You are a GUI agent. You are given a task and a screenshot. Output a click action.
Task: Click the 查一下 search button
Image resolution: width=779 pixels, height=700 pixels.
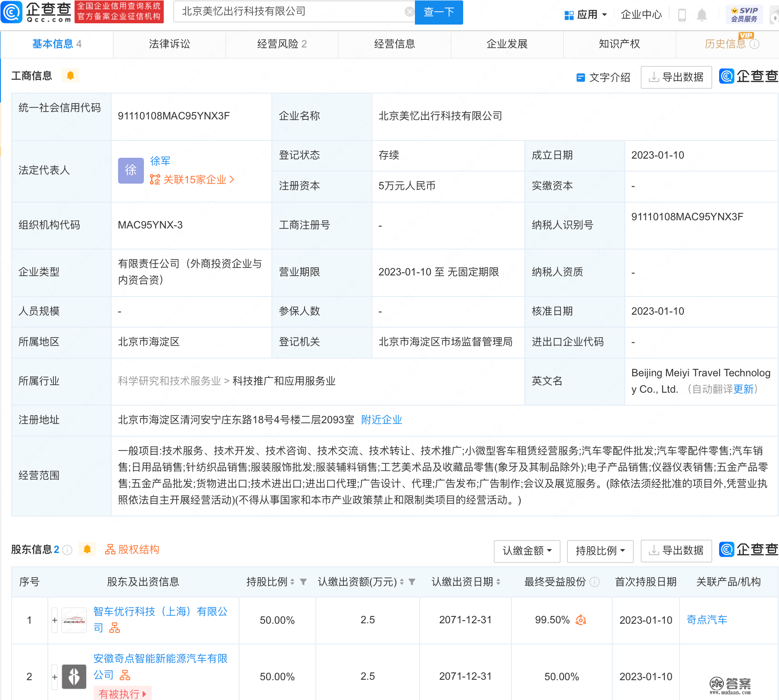[x=439, y=12]
